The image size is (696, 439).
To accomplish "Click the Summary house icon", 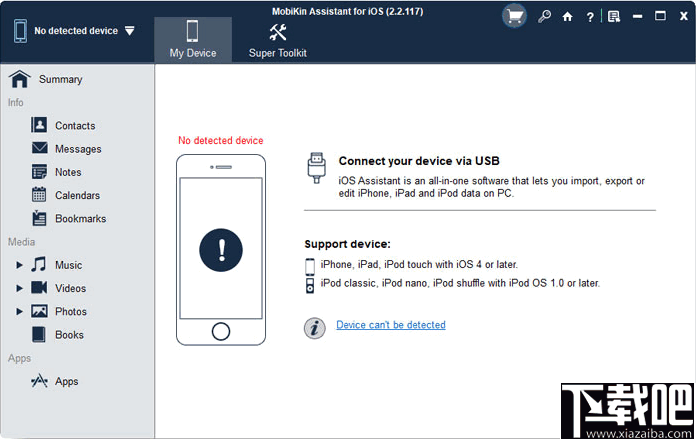I will click(20, 79).
